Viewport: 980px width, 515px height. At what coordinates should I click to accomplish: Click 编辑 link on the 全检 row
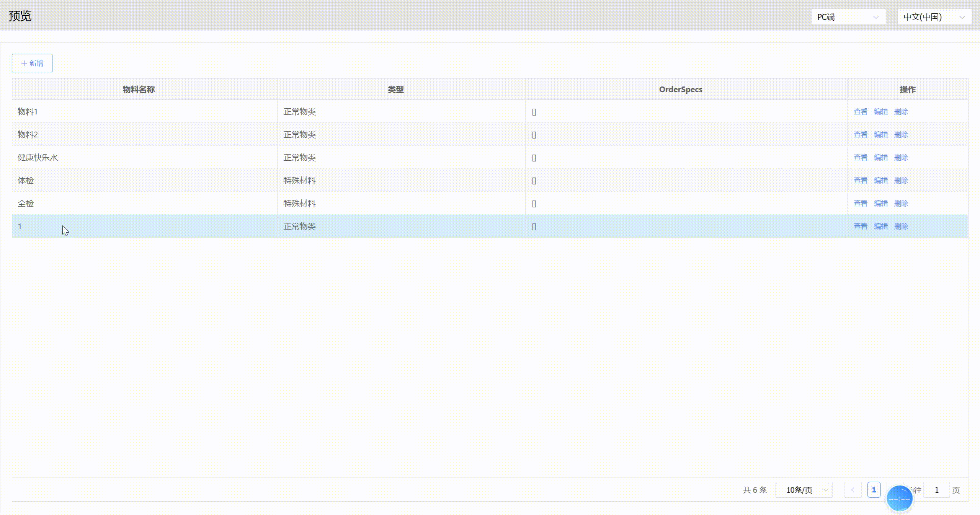tap(881, 203)
